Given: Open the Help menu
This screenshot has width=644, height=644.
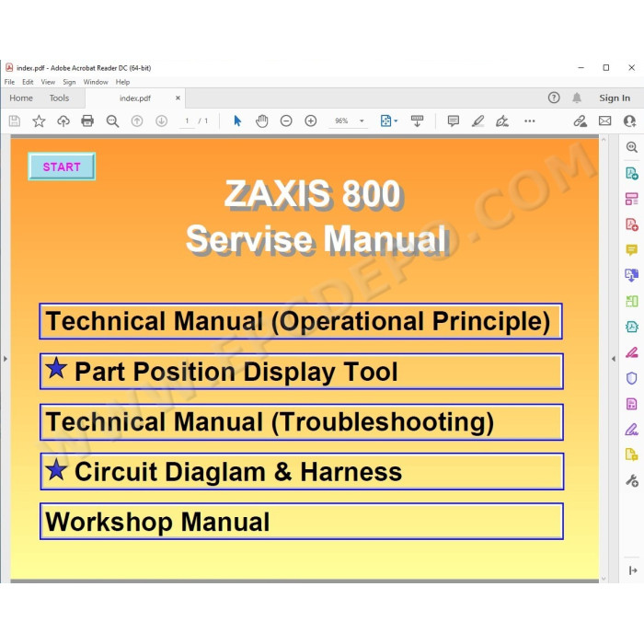Looking at the screenshot, I should (x=122, y=82).
